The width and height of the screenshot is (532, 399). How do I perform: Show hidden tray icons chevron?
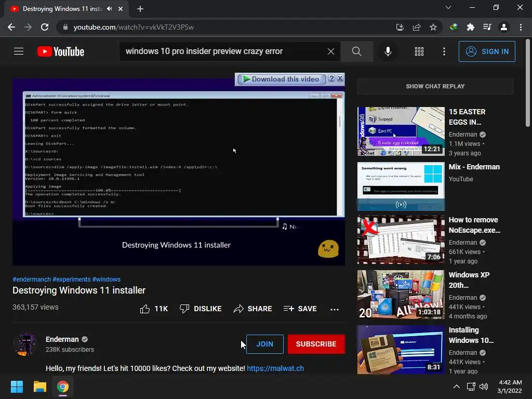(x=457, y=387)
